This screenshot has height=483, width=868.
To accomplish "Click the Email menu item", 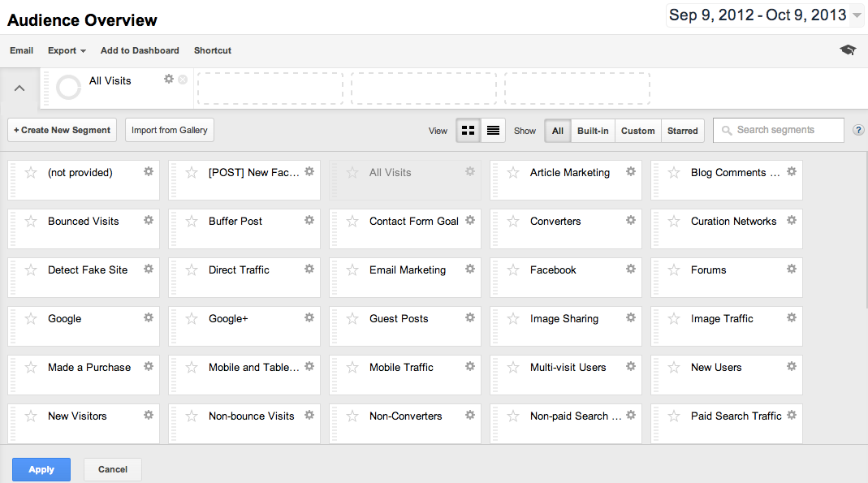I will [21, 50].
